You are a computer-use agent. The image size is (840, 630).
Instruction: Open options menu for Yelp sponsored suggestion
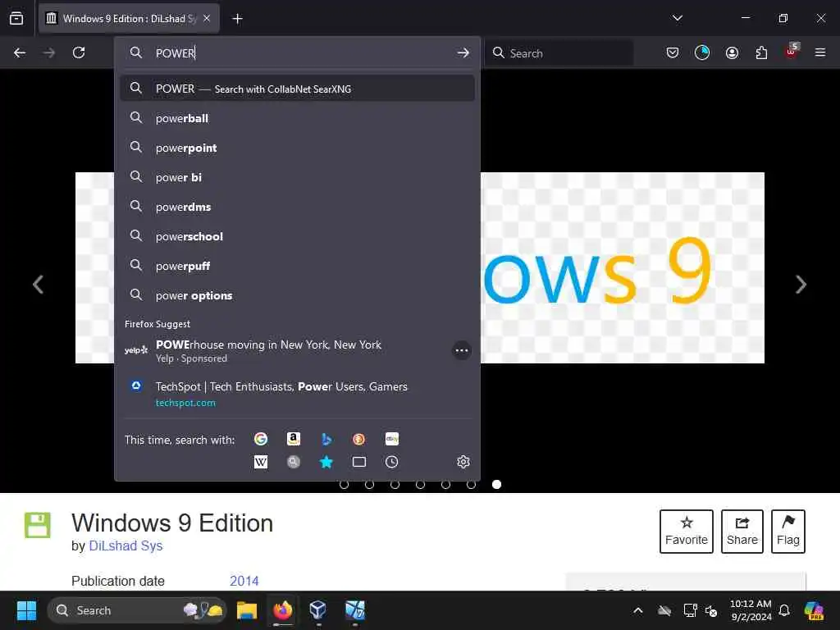462,350
